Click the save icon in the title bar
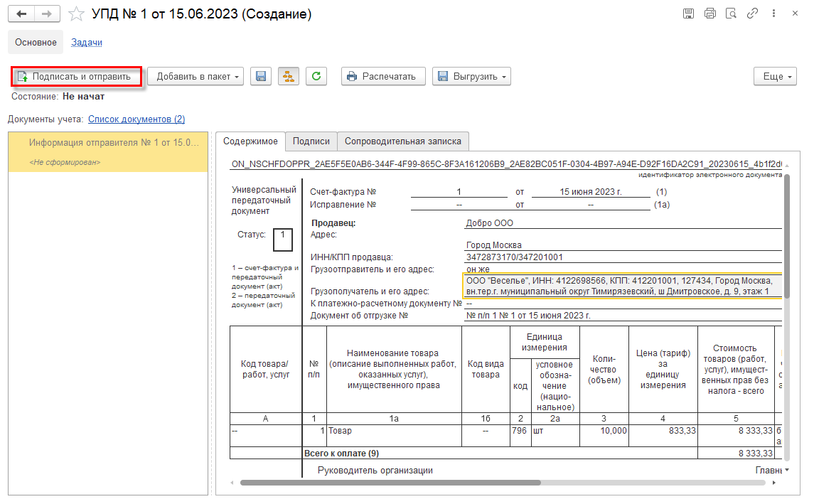Screen dimensions: 814x504 tap(688, 14)
